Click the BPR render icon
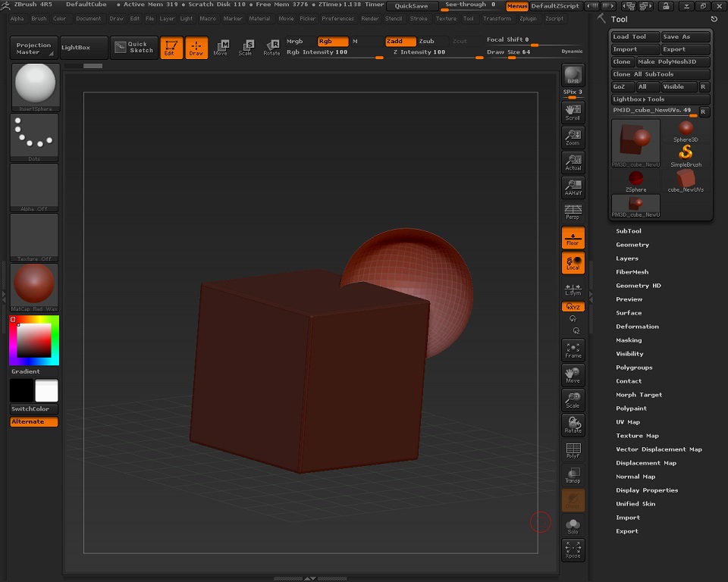 click(573, 76)
